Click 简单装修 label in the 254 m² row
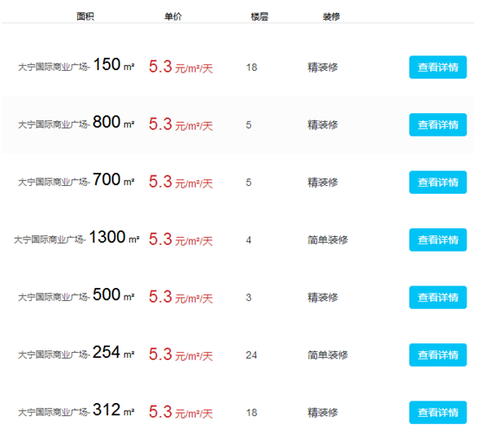This screenshot has width=483, height=448. [x=328, y=355]
